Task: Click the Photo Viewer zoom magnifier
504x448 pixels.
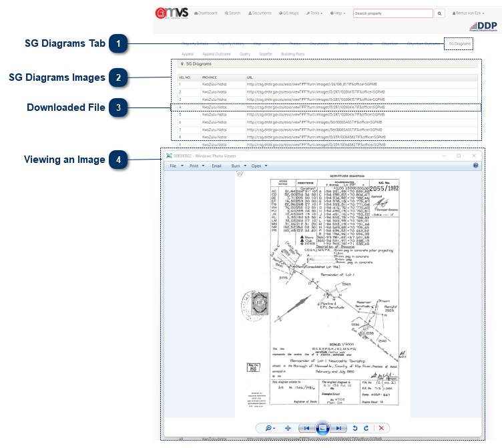Action: pos(270,428)
